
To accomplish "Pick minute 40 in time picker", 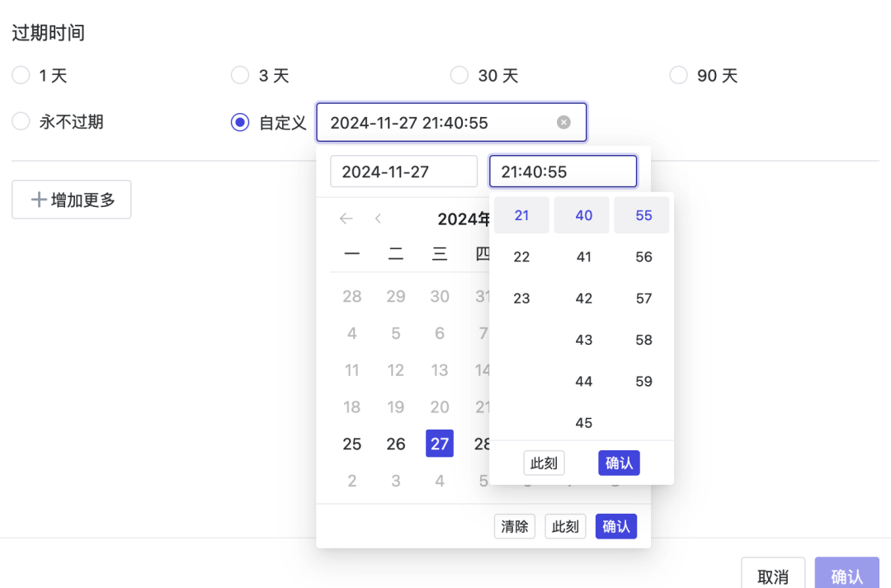I will click(x=583, y=215).
